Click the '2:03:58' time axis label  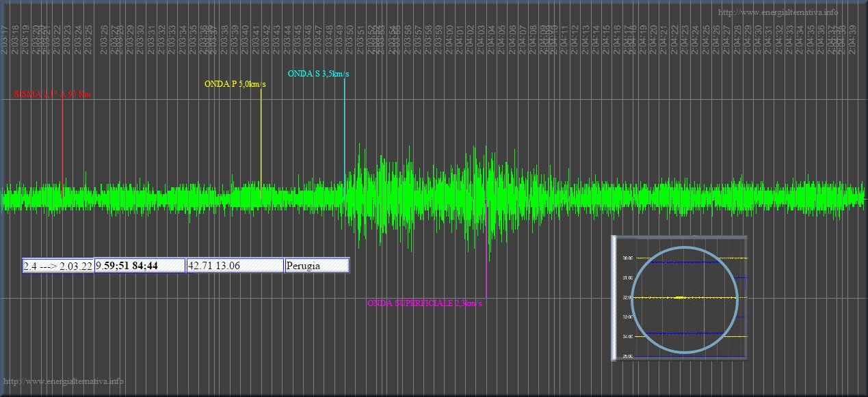(x=430, y=39)
